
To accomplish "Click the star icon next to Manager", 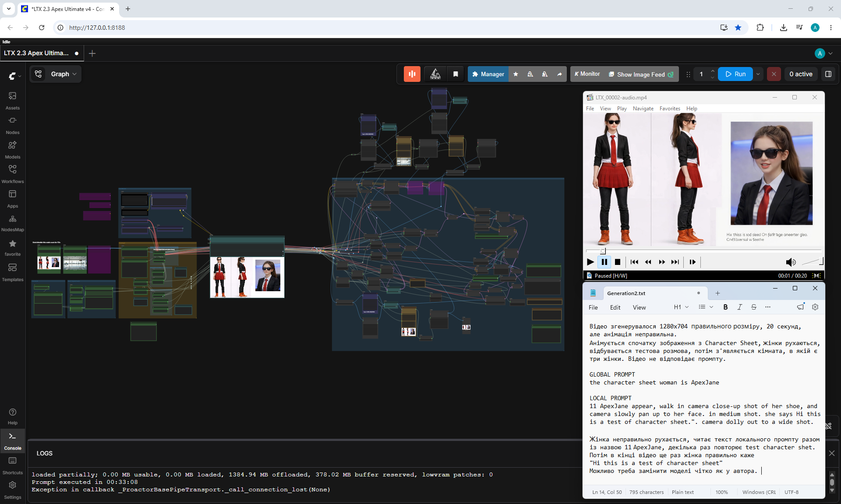I will [x=516, y=74].
